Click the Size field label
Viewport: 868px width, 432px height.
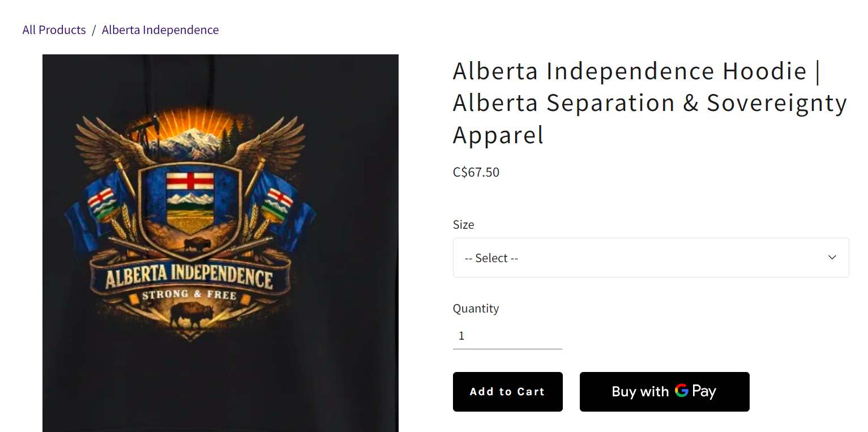click(x=463, y=224)
